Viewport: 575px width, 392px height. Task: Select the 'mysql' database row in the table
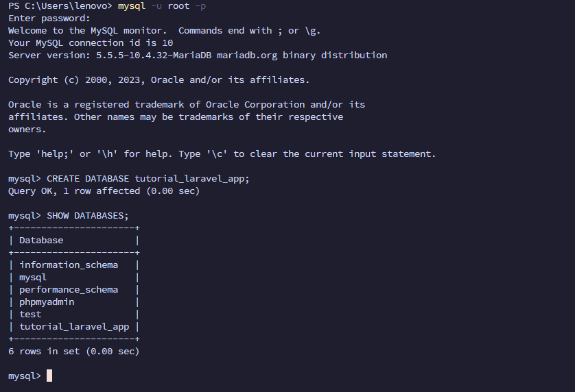33,278
